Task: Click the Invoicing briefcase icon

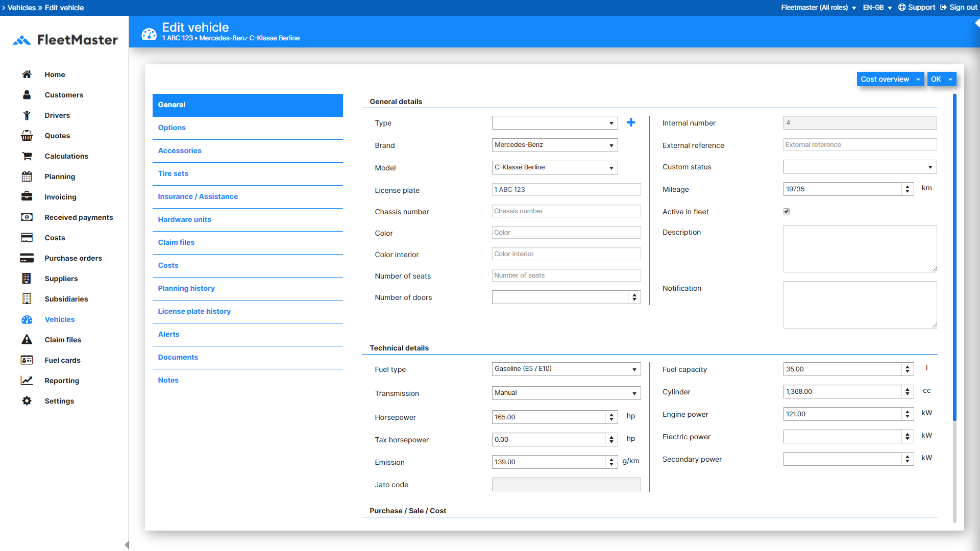Action: pyautogui.click(x=27, y=197)
